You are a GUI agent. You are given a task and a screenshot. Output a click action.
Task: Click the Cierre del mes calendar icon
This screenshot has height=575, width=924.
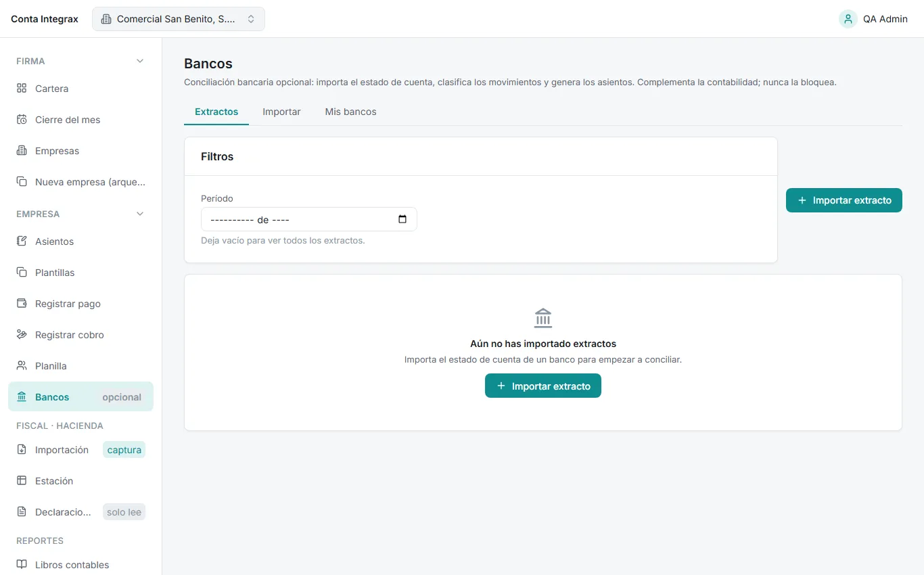22,120
